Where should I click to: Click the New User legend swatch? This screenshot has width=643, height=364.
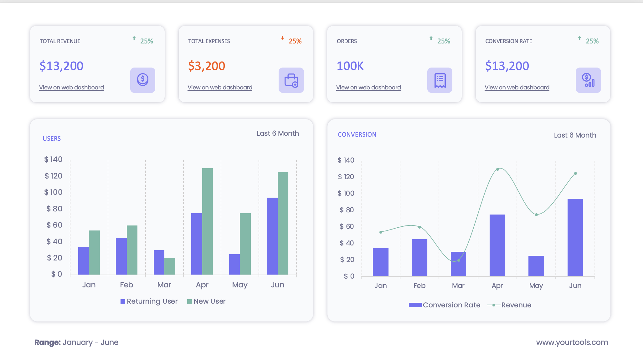pos(189,301)
